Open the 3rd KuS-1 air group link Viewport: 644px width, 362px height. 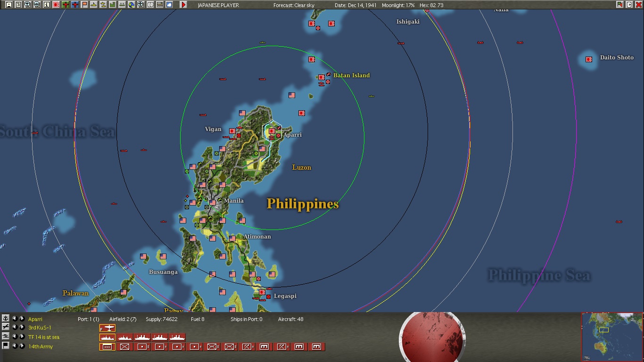coord(40,328)
